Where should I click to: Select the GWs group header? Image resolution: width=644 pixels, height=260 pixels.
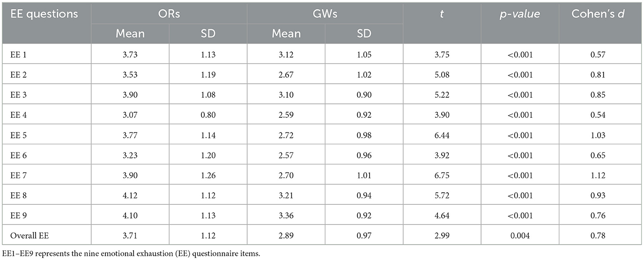[x=325, y=14]
